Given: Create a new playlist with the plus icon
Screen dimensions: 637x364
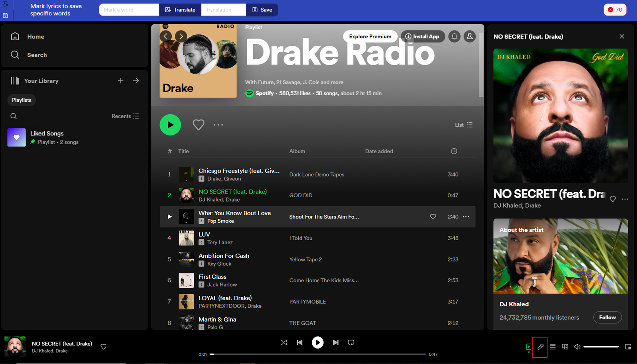Looking at the screenshot, I should [120, 80].
